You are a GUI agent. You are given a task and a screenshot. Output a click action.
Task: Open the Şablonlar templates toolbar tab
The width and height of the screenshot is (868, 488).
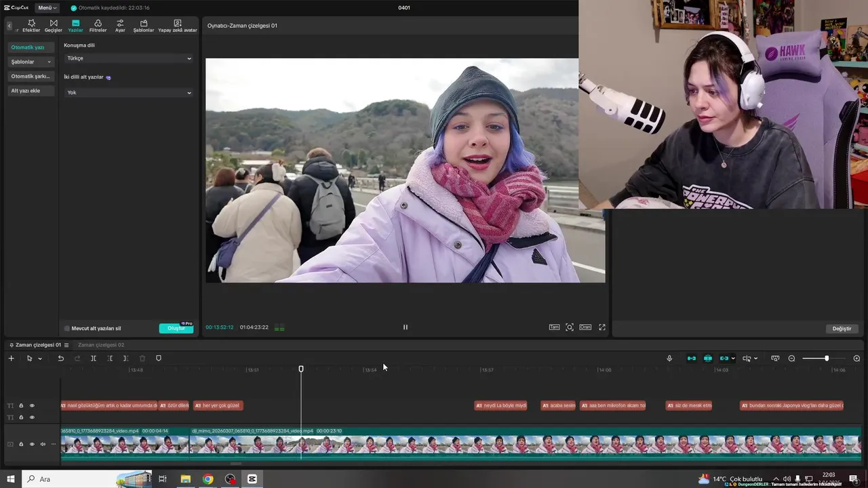tap(144, 26)
